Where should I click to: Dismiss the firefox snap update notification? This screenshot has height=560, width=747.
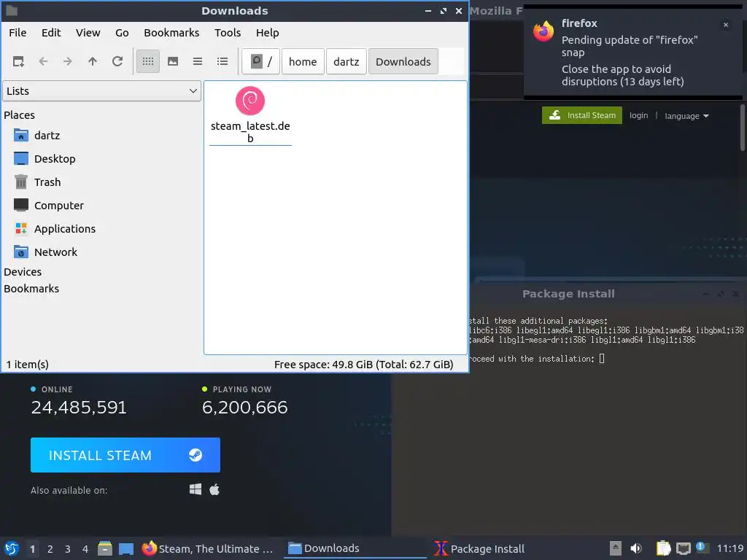(726, 25)
